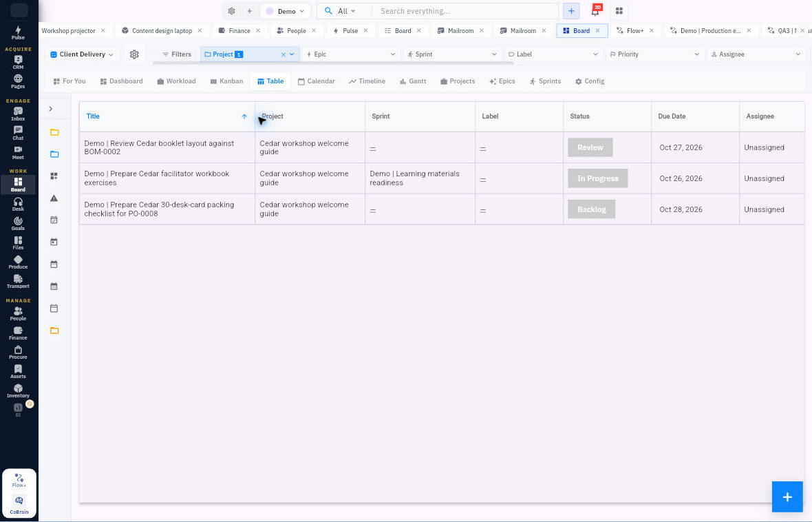Open the Priority filter dropdown

click(654, 54)
